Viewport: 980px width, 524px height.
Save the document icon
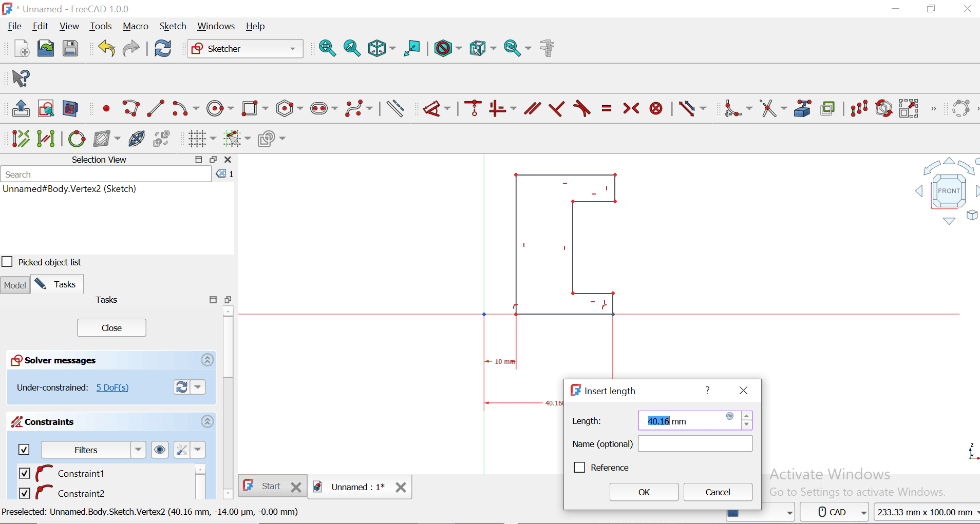70,48
